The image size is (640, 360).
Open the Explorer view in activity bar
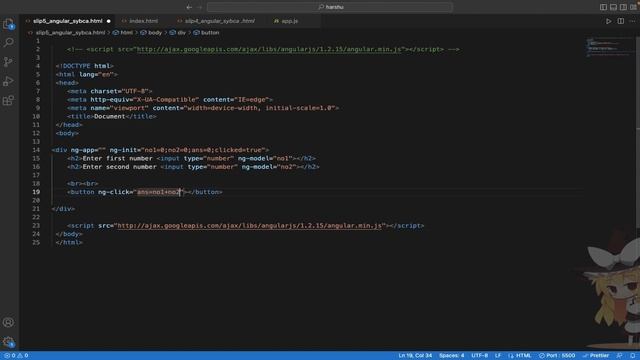tap(9, 24)
